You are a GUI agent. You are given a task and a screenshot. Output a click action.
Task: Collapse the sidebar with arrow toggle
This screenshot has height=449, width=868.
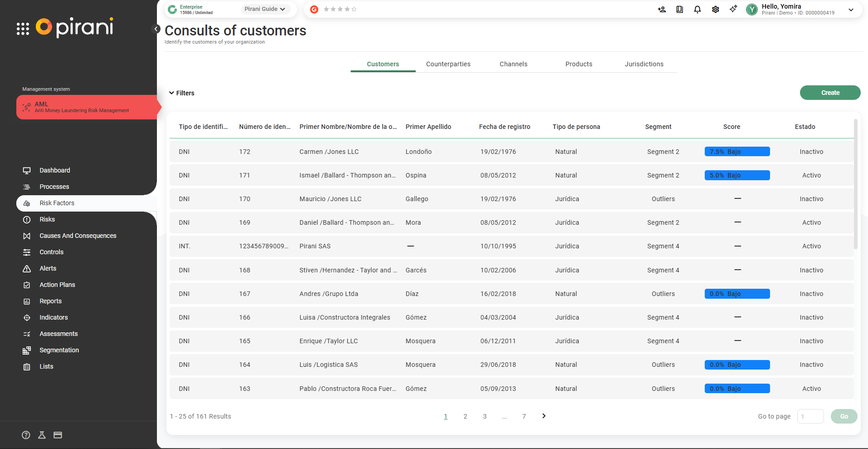click(156, 29)
